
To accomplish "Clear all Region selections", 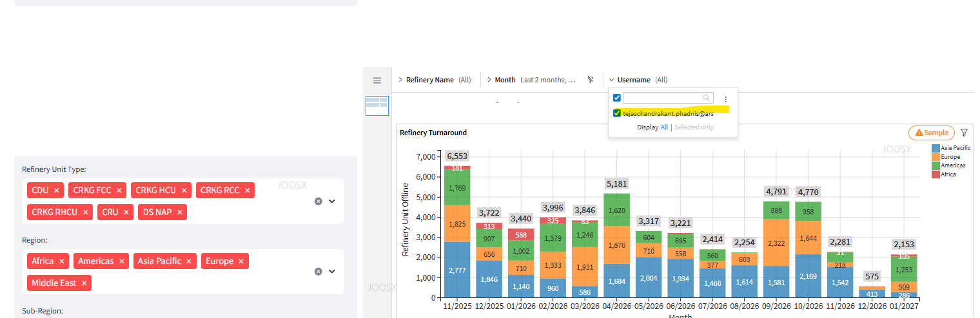I will pos(318,272).
